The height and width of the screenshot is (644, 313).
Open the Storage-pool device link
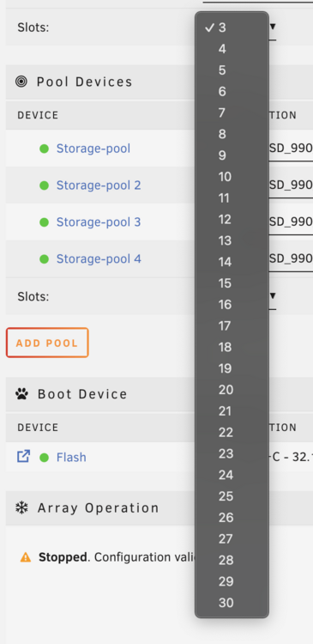(93, 149)
